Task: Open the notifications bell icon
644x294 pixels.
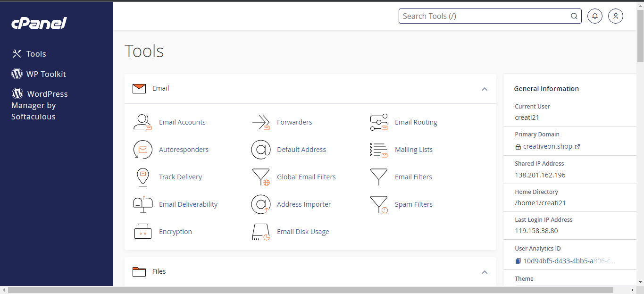Action: coord(595,16)
